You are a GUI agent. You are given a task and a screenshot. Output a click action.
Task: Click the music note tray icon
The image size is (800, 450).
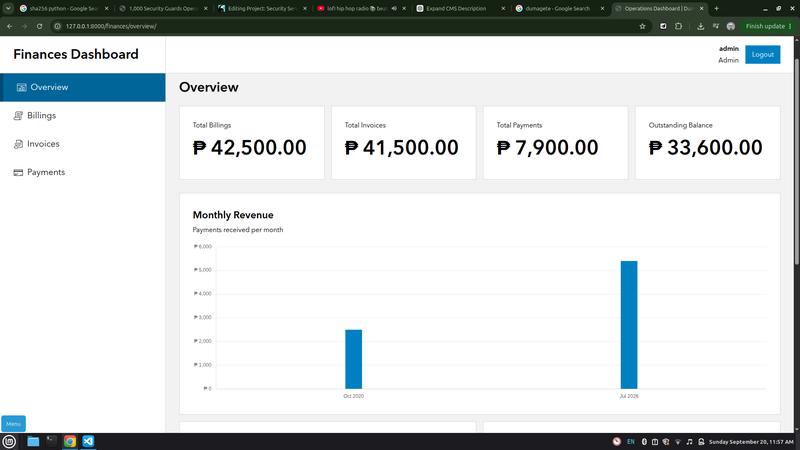coord(689,441)
